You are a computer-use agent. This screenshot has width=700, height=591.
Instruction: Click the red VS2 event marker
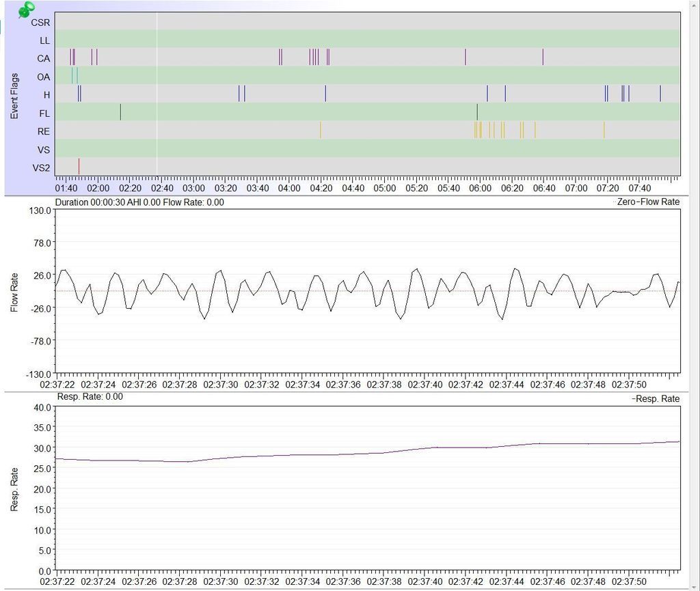point(79,167)
